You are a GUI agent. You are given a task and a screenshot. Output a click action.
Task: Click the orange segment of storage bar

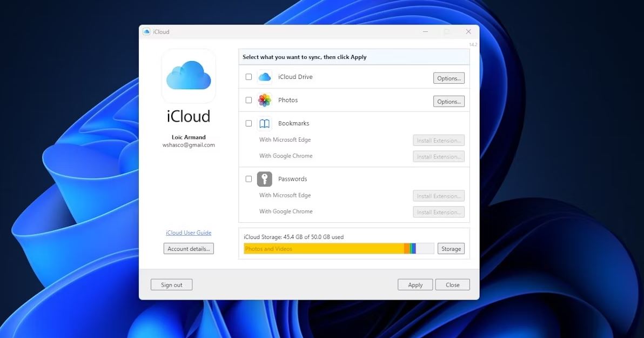(x=407, y=248)
